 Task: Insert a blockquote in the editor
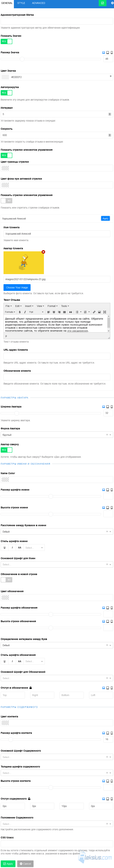(70, 312)
